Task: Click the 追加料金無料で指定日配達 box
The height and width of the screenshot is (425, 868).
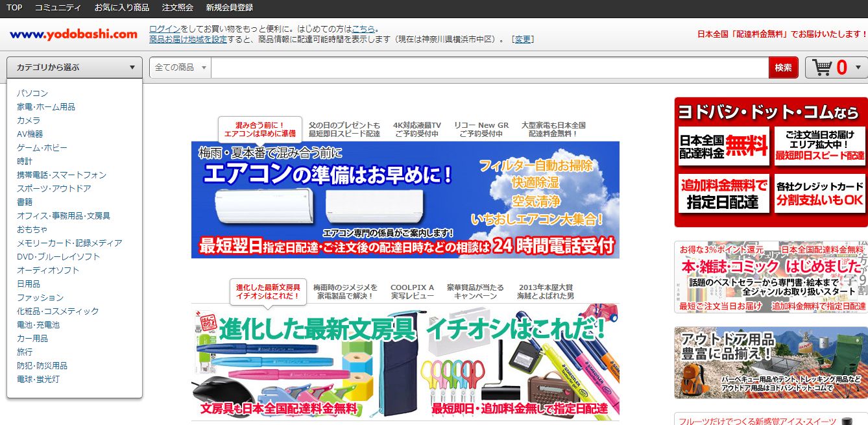Action: tap(723, 193)
